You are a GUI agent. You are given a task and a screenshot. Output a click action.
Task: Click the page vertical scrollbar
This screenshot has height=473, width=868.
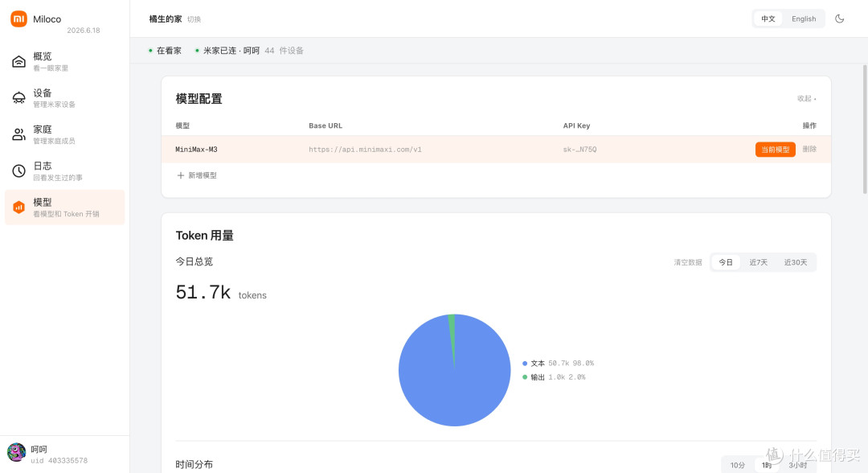pos(865,129)
